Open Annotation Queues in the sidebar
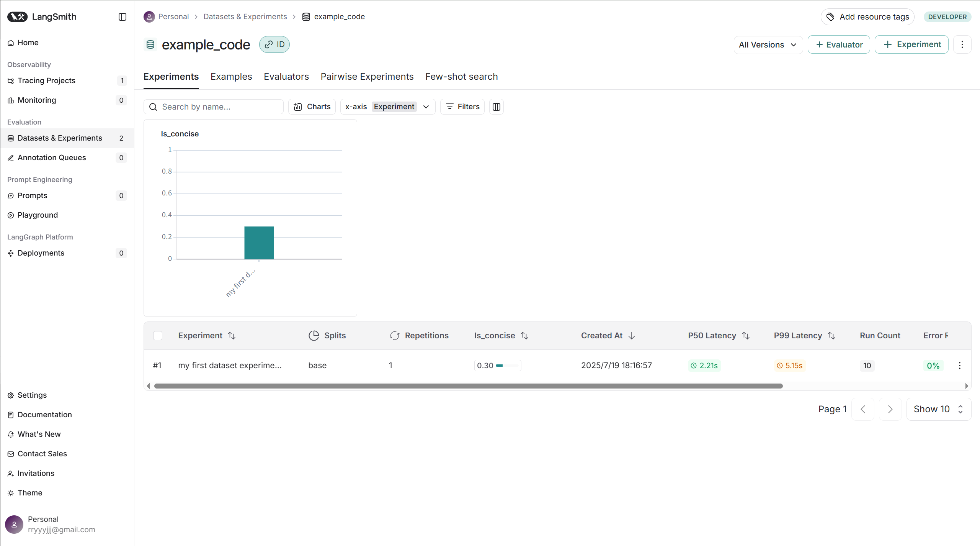 click(67, 157)
